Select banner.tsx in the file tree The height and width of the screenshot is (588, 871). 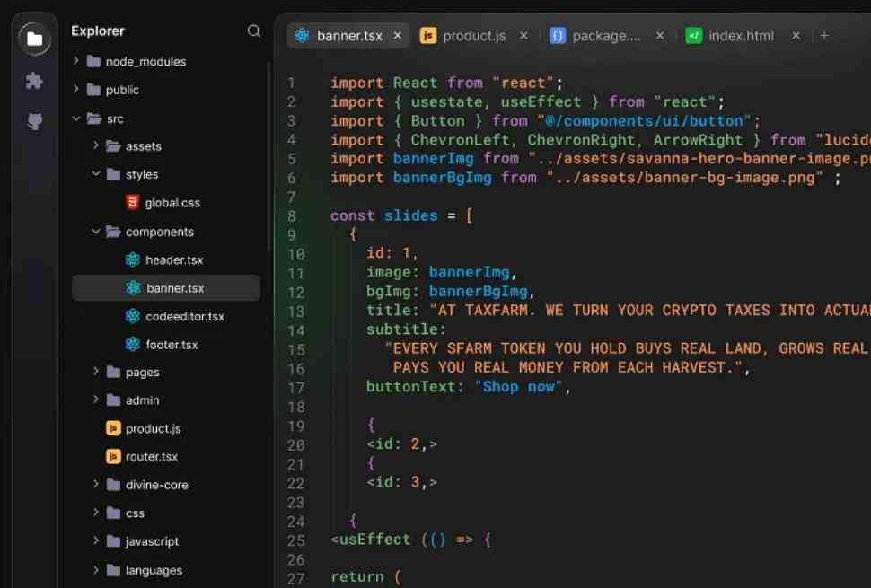tap(166, 287)
